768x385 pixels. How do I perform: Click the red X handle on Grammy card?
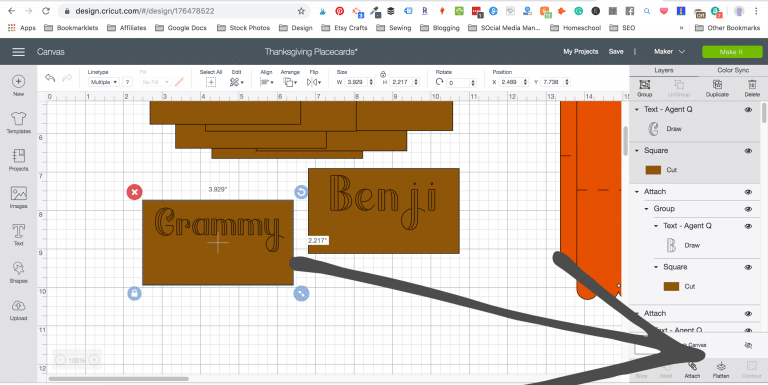click(135, 192)
